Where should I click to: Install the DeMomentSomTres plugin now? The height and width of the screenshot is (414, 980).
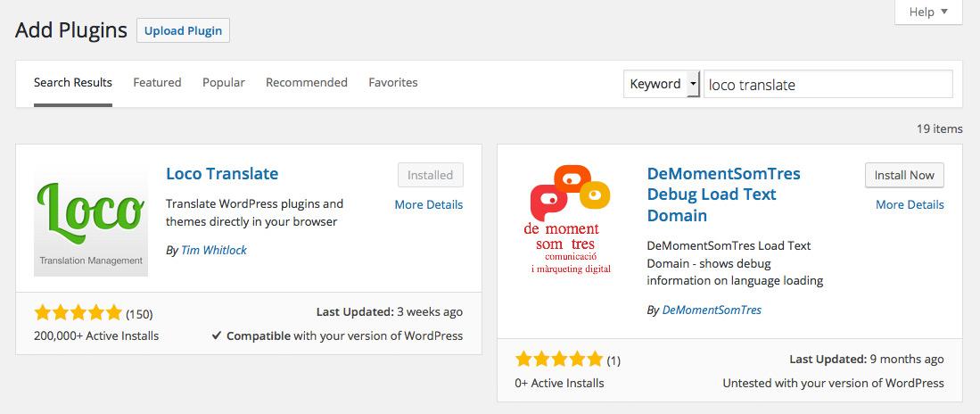point(904,175)
